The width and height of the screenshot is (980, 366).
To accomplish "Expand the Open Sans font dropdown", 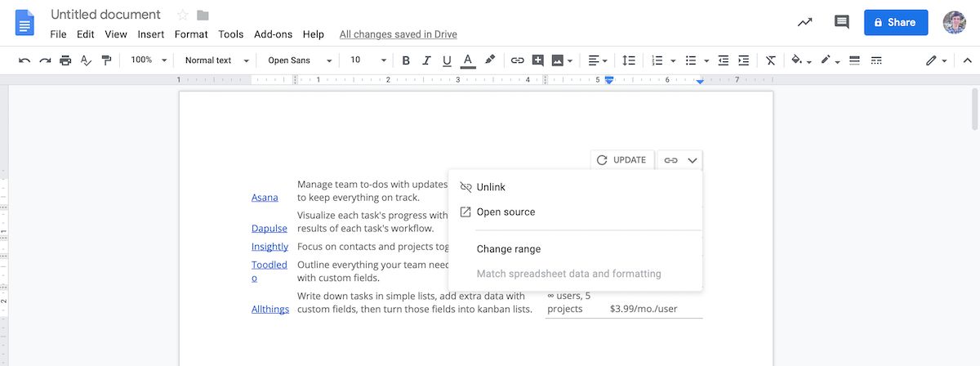I will coord(300,60).
